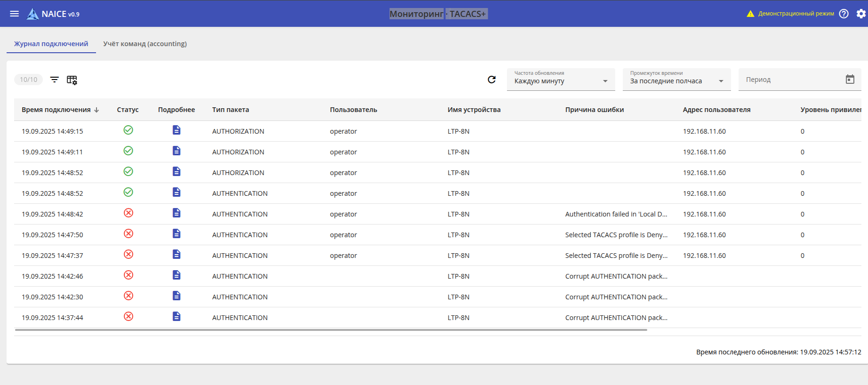This screenshot has height=385, width=868.
Task: Click the red failed status icon at 14:37:44
Action: tap(128, 317)
